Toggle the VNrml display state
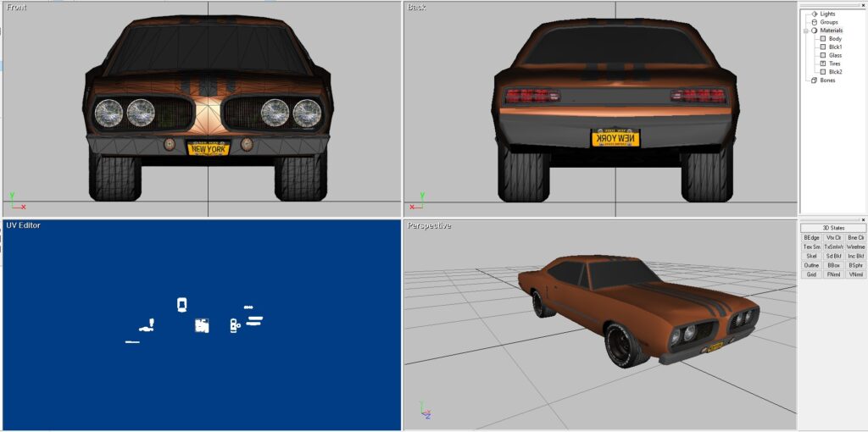The height and width of the screenshot is (432, 868). tap(855, 274)
